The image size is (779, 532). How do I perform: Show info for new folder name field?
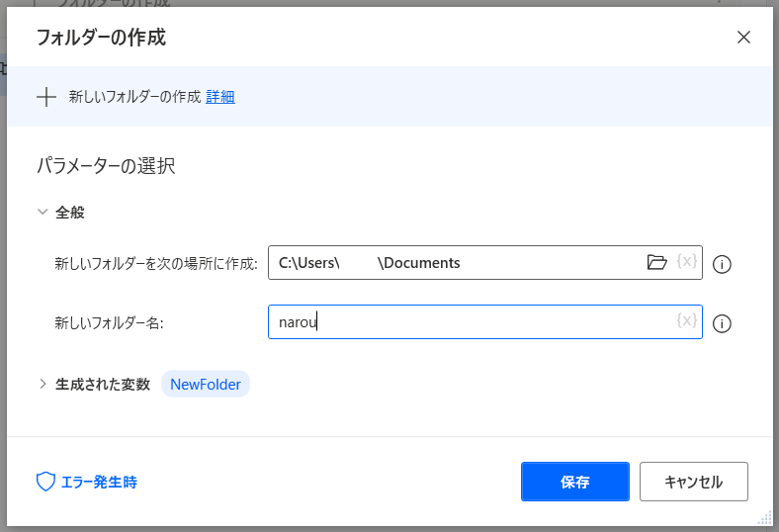coord(722,324)
